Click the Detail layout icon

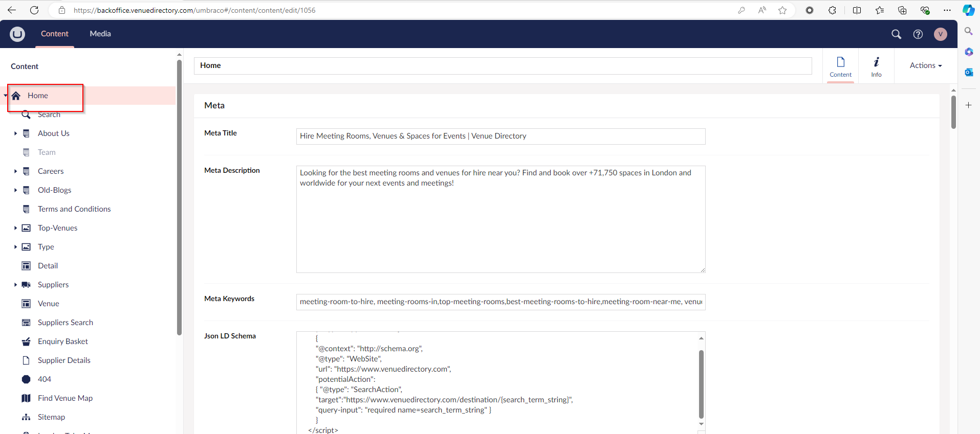point(26,266)
